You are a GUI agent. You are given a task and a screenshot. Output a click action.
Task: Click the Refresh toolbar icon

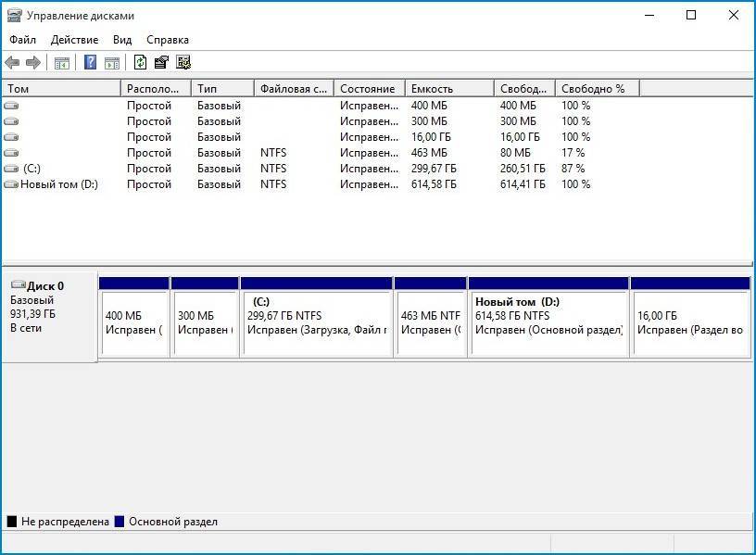coord(140,63)
